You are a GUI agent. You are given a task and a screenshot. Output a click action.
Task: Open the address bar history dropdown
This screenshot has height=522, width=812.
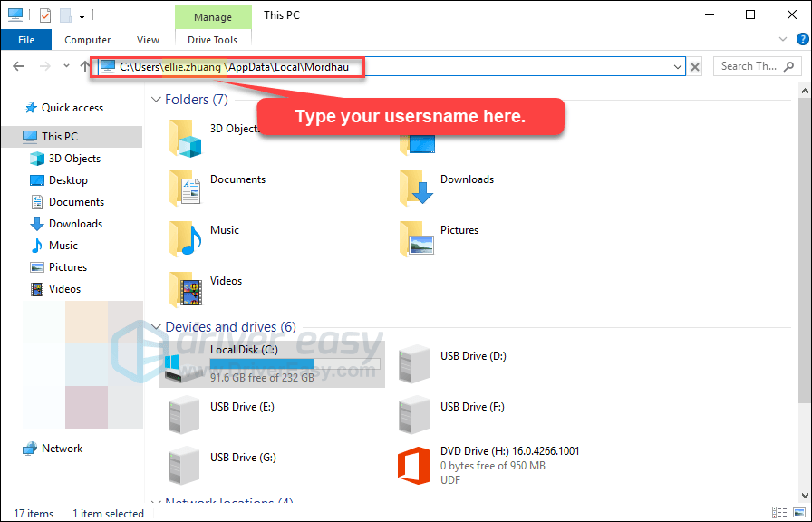pyautogui.click(x=677, y=67)
